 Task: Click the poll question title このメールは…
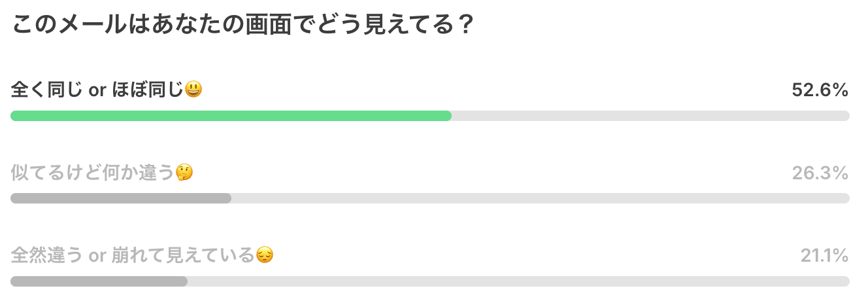pos(242,26)
